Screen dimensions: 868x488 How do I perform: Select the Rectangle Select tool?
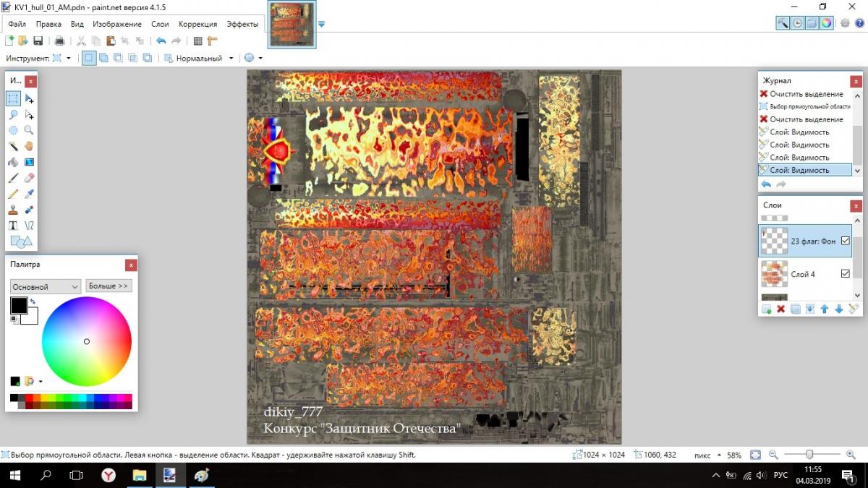pyautogui.click(x=13, y=98)
